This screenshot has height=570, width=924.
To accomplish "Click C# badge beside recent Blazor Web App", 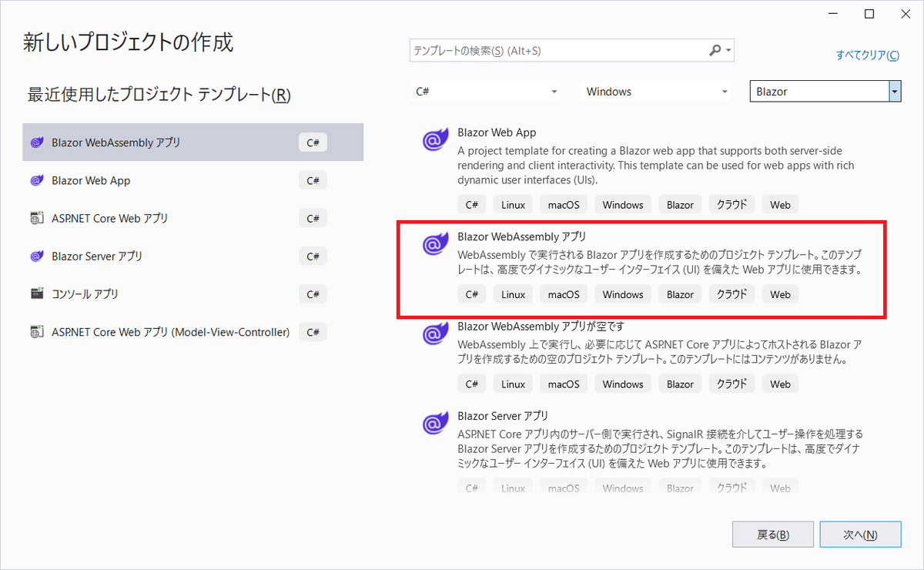I will [x=313, y=180].
